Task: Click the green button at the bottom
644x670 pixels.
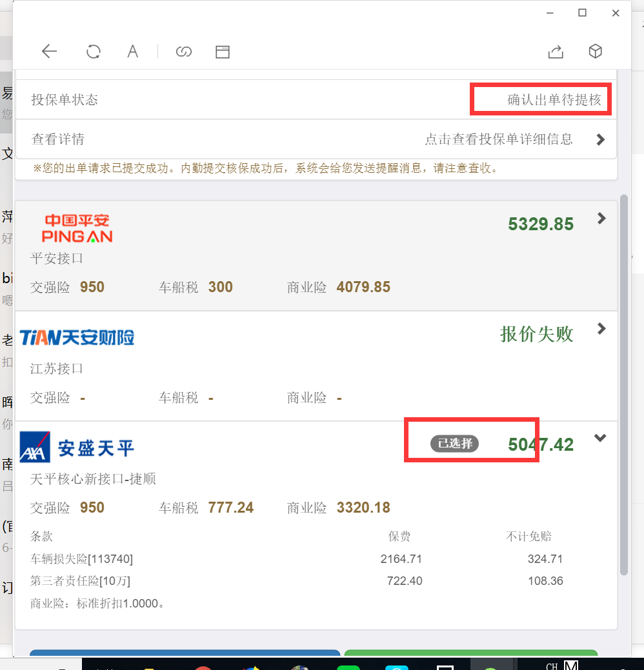Action: (471, 653)
